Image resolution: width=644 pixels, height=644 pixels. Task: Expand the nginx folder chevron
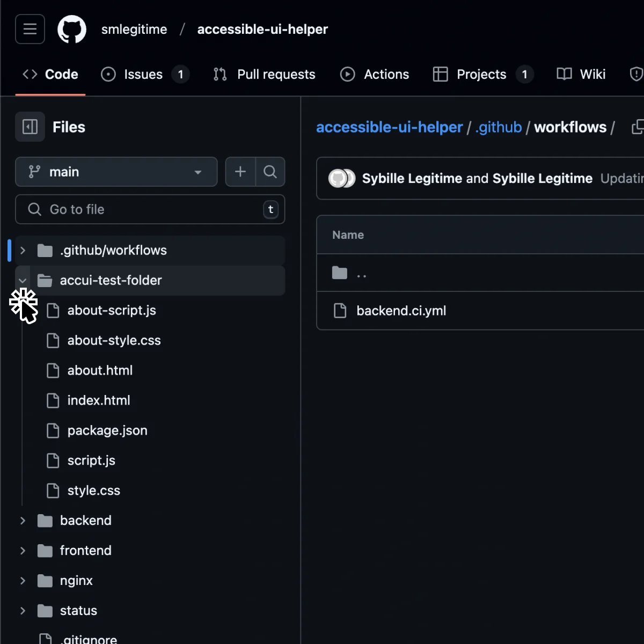click(23, 581)
